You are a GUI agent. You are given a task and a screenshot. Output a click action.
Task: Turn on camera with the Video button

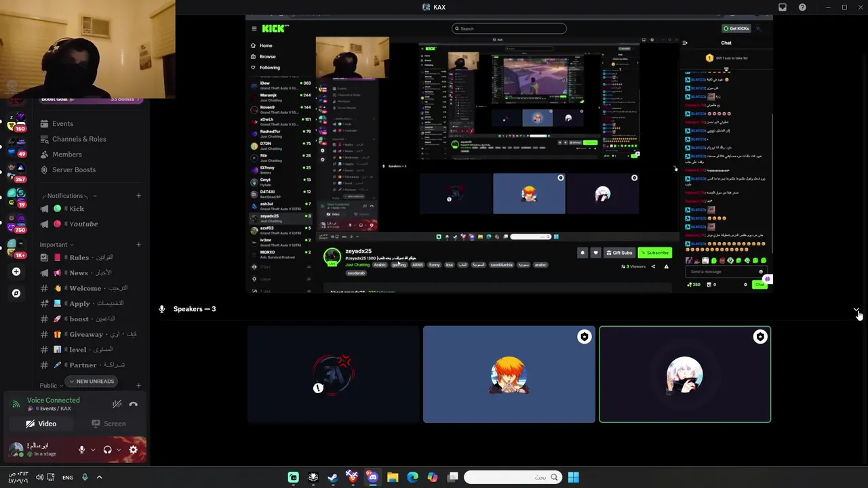41,424
